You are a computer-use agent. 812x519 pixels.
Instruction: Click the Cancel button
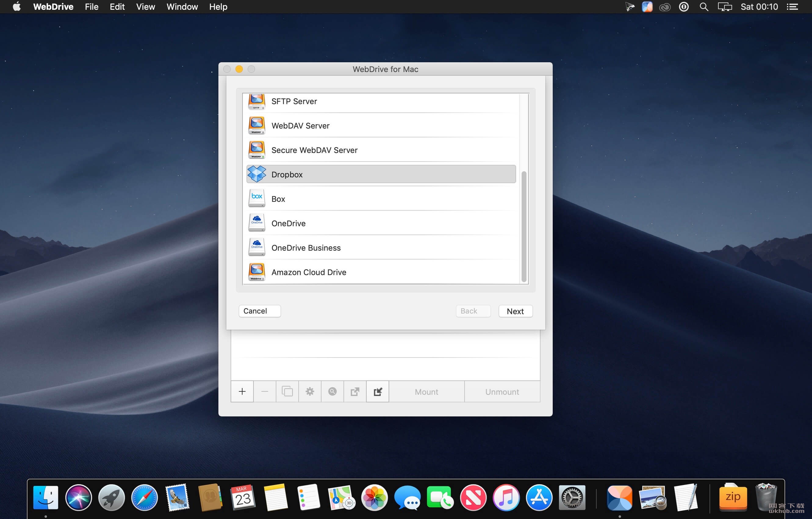260,311
